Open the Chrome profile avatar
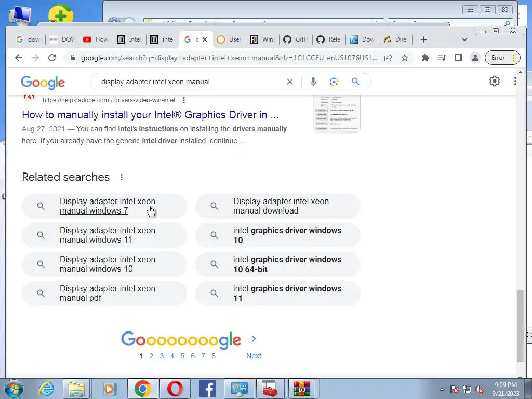Viewport: 532px width, 399px height. pos(475,58)
